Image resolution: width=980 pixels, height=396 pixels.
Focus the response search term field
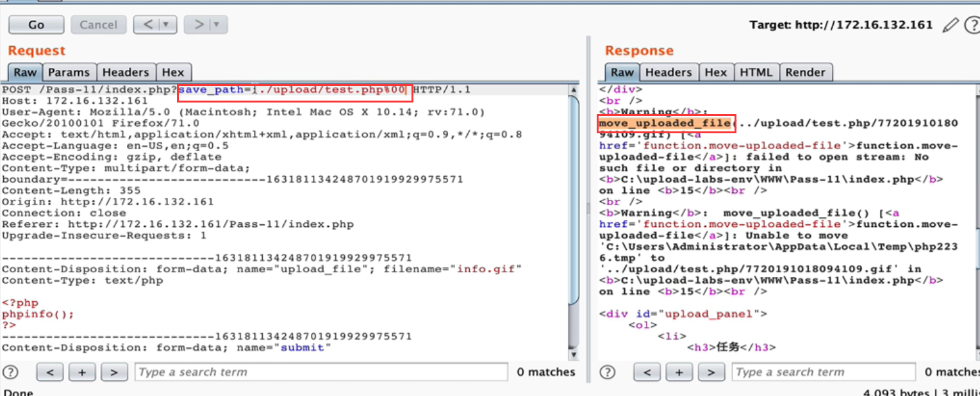tap(824, 372)
